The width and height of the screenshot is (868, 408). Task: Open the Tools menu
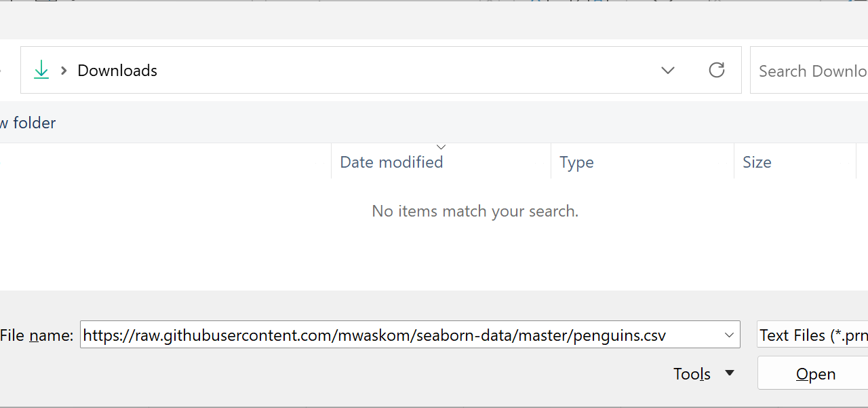coord(692,374)
